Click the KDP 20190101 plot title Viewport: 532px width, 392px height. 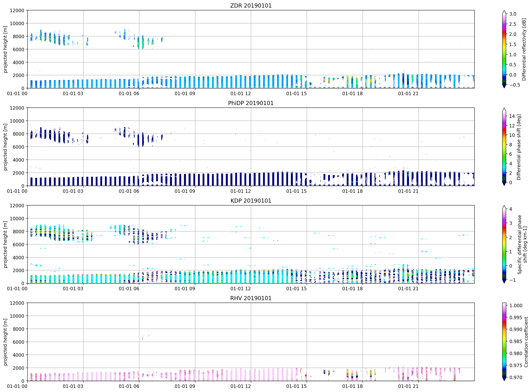click(x=251, y=201)
